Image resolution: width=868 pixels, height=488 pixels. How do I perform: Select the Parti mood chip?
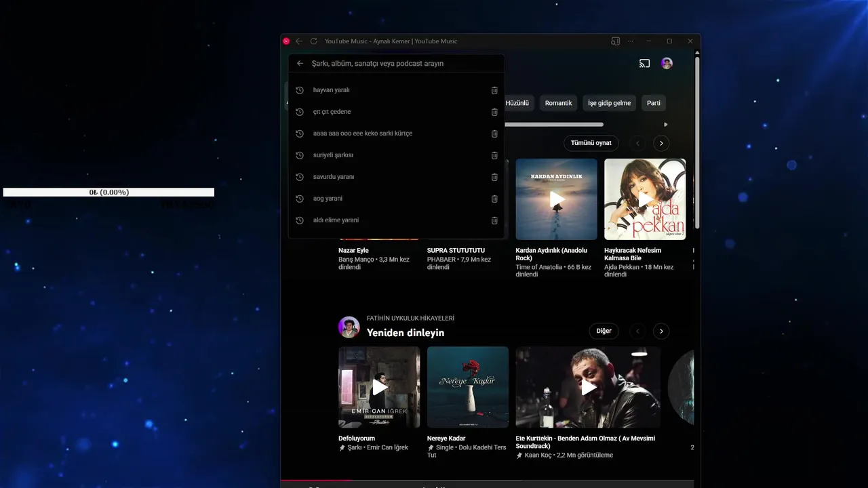point(654,103)
